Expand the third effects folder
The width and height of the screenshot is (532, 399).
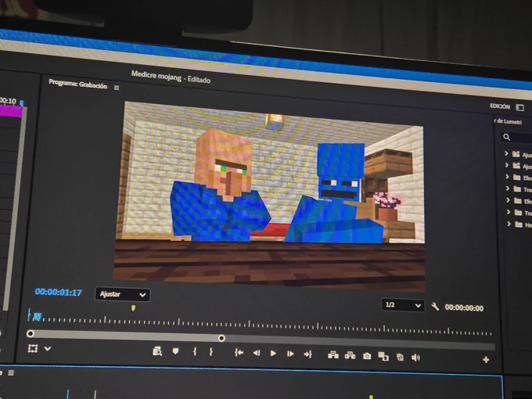[x=507, y=177]
